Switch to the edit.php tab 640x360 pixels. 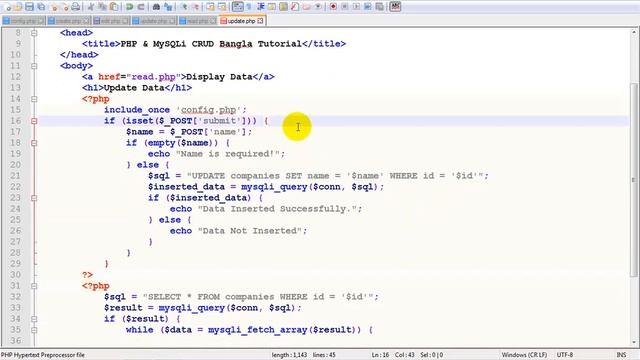click(x=111, y=21)
